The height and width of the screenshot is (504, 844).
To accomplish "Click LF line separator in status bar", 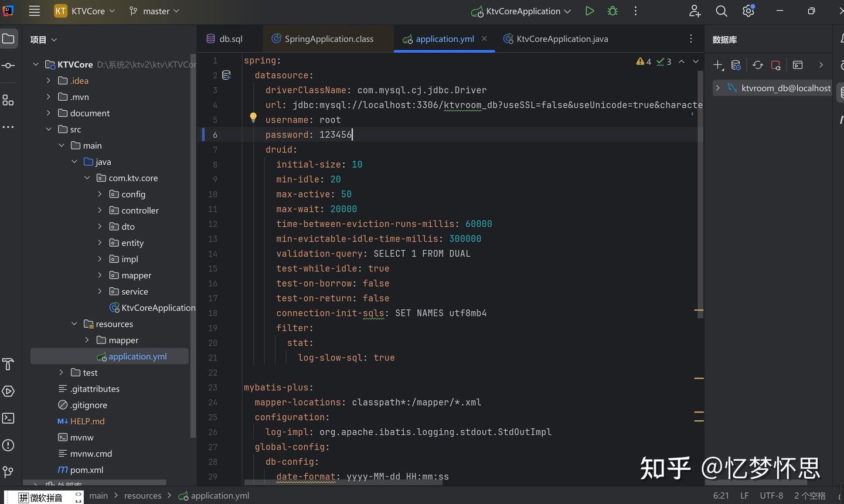I will click(x=744, y=495).
